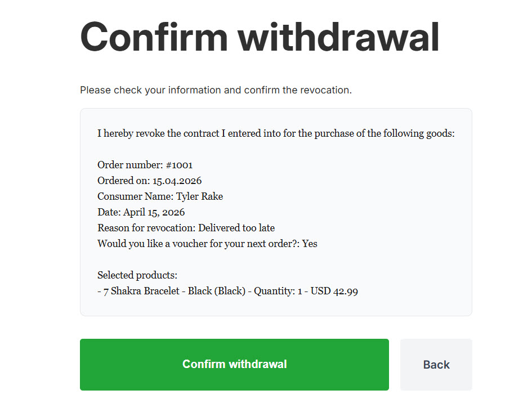532x408 pixels.
Task: Click the 'Yes' voucher answer
Action: (x=310, y=244)
